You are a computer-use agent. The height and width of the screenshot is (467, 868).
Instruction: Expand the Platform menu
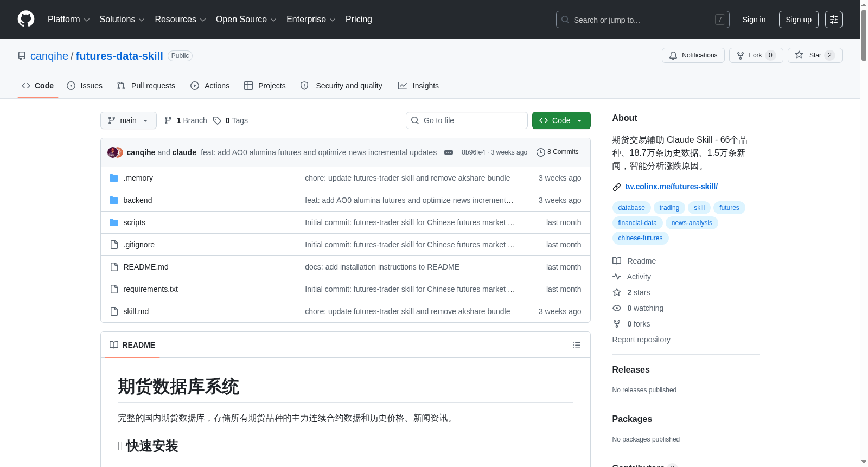tap(68, 20)
